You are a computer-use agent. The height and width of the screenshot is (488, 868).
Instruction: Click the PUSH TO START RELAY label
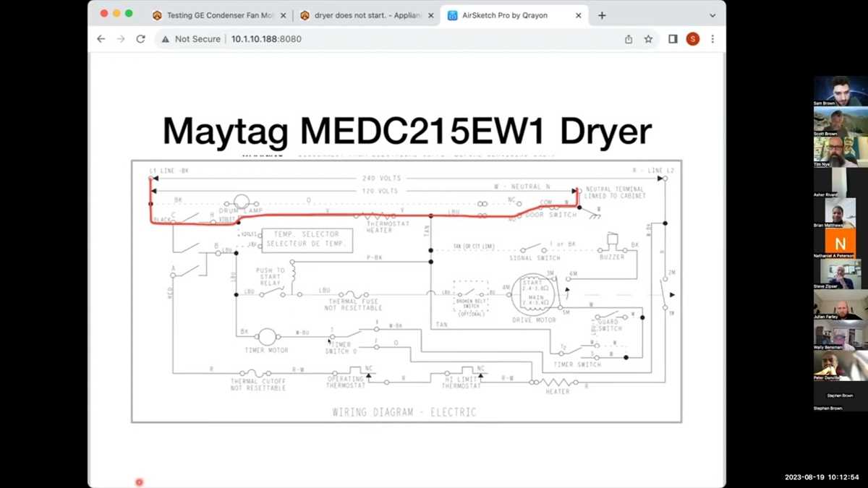click(x=271, y=277)
